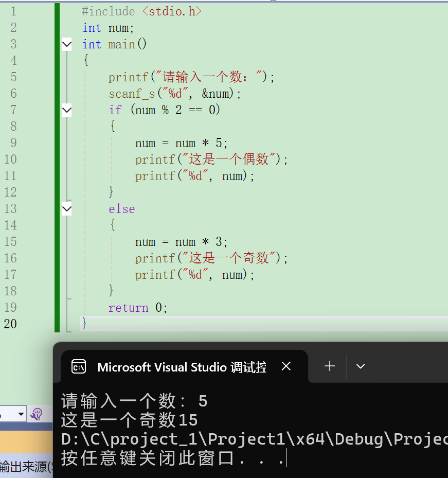
Task: Click the num = num * 3 line
Action: [181, 242]
